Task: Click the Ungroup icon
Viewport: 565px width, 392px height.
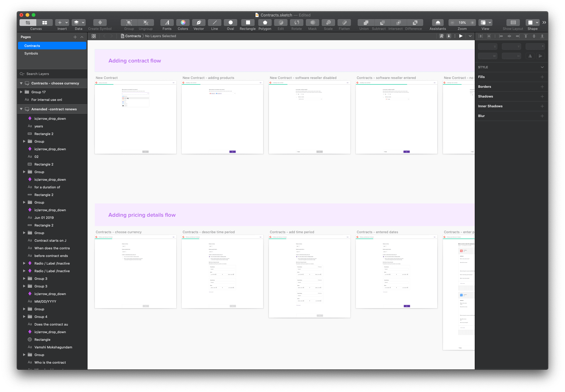Action: [x=146, y=23]
